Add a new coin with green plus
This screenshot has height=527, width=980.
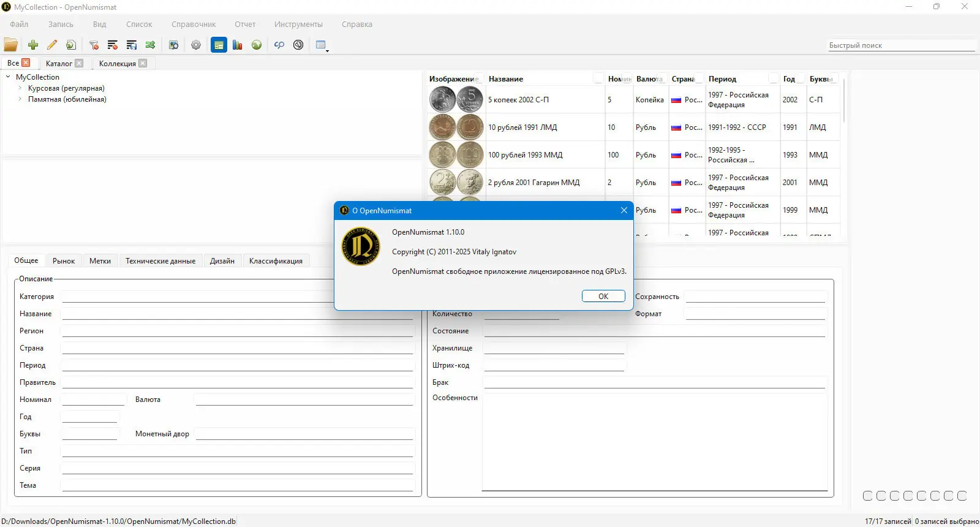33,45
